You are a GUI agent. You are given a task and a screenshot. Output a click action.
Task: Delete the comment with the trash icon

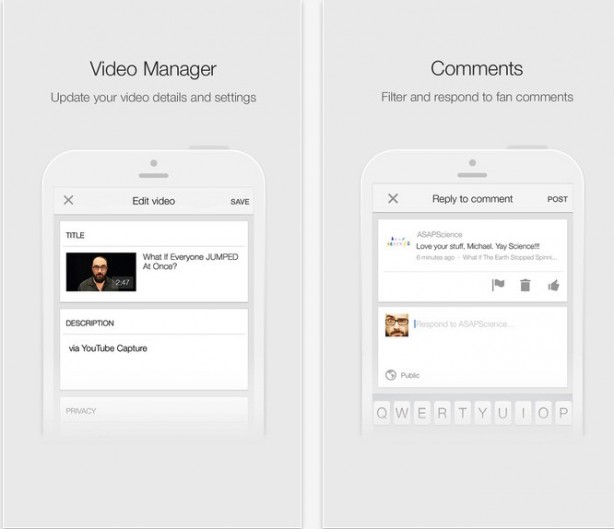pyautogui.click(x=525, y=285)
